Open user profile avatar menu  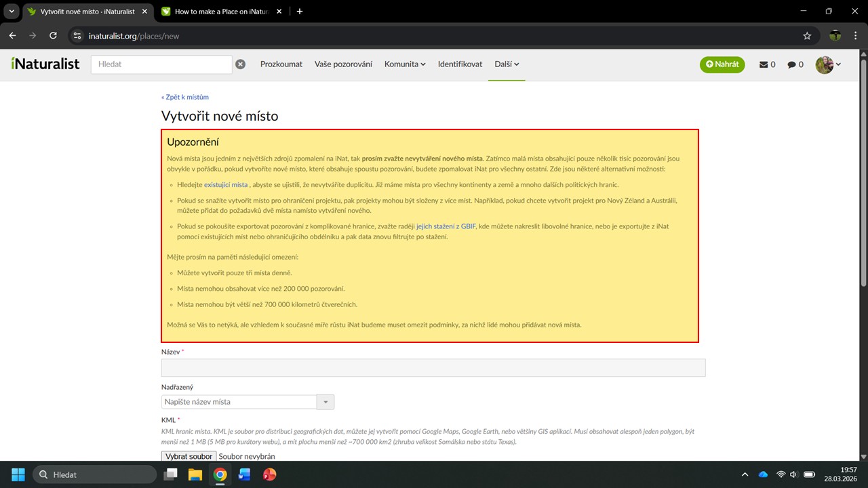point(828,64)
